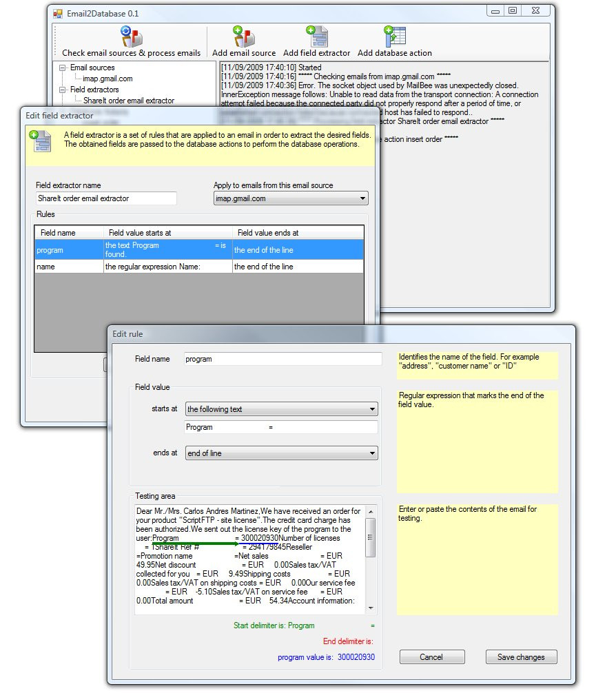Viewport: 616px width, 693px height.
Task: Click the '[11/09/2009 17:40:10] Started' log line
Action: 271,68
